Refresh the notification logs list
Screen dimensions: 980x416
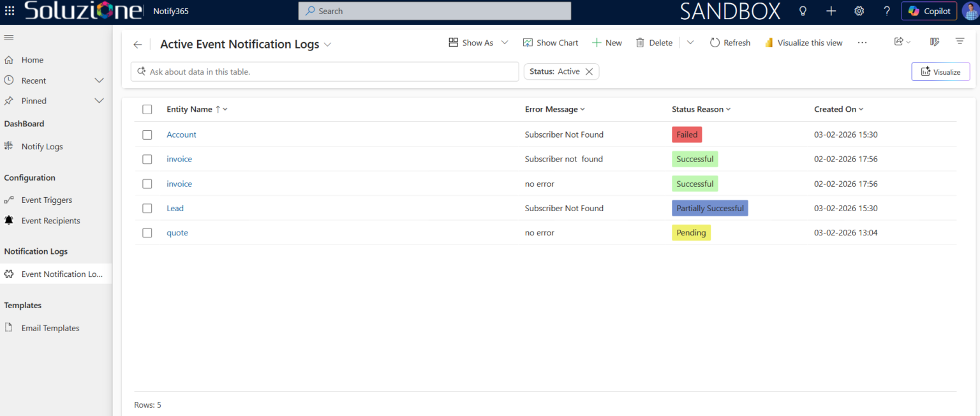(x=730, y=43)
